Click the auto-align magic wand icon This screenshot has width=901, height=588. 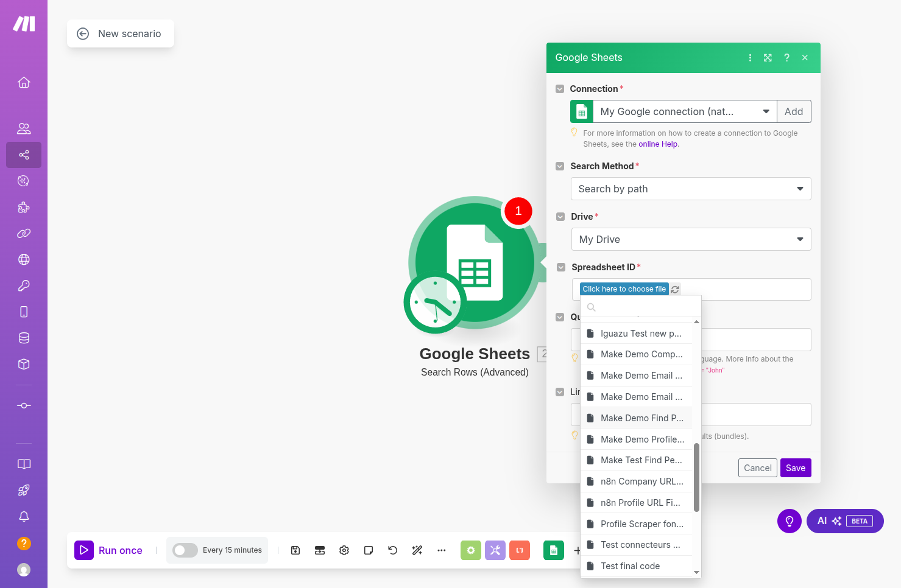pos(417,550)
